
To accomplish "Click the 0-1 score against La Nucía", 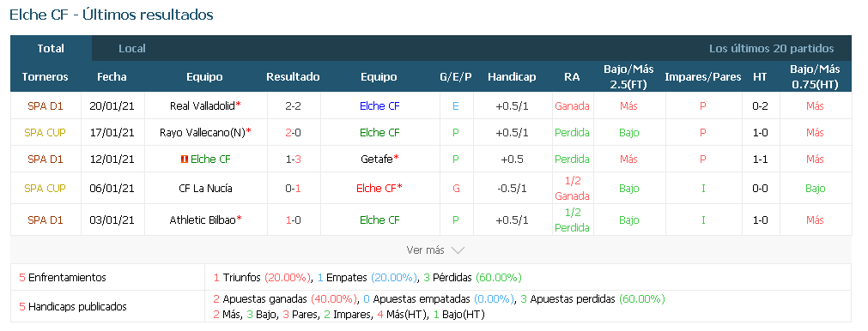I will point(293,189).
